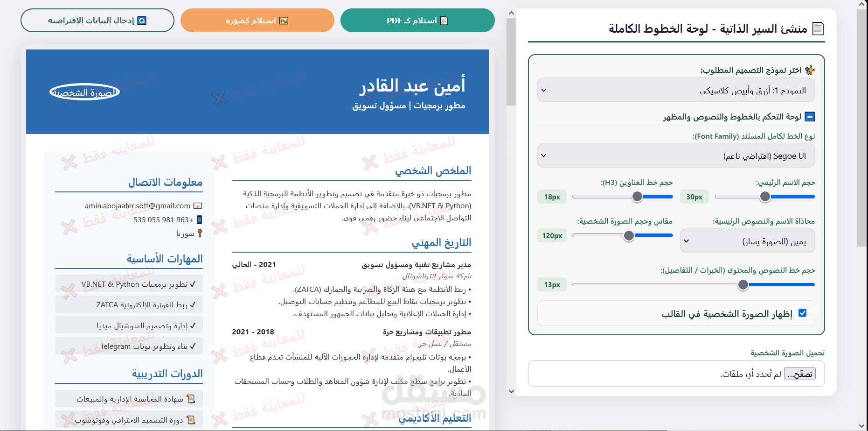Click the refresh icon in the default data button
Screen dimensions: 868x431
tap(142, 21)
